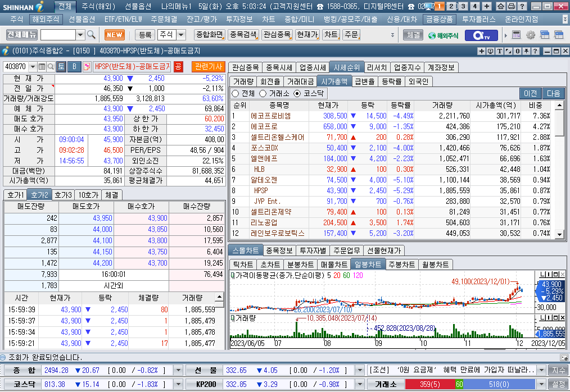Click the cascade windows icon in toolbar
This screenshot has width=570, height=392.
[x=545, y=35]
